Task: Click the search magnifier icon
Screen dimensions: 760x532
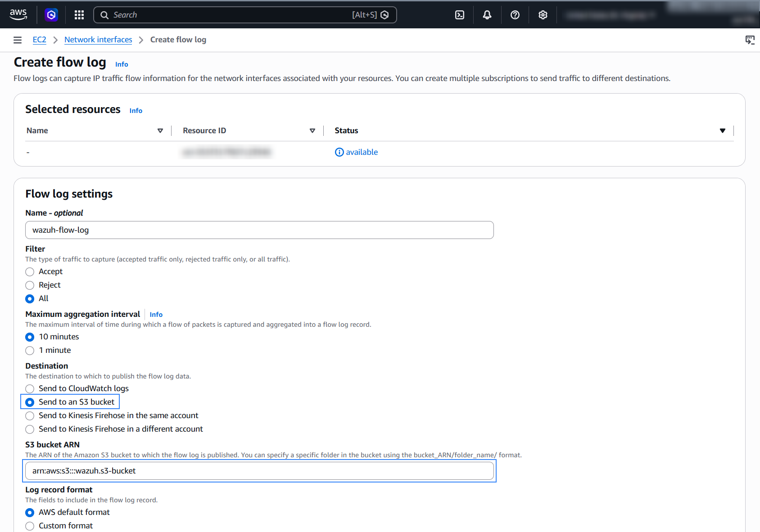Action: pyautogui.click(x=104, y=15)
